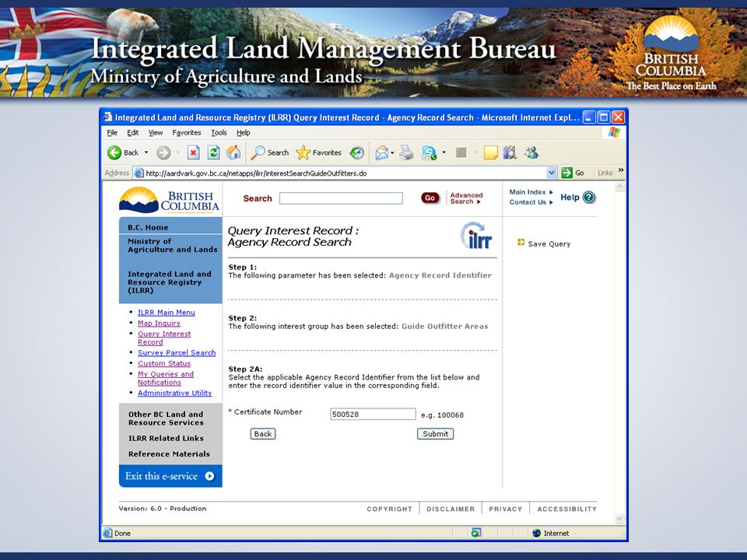Click Reference Materials sidebar item
This screenshot has width=747, height=560.
tap(169, 453)
